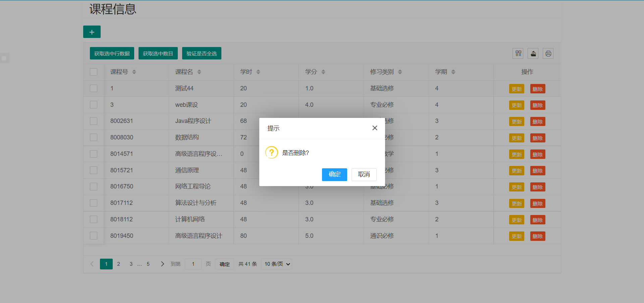The image size is (644, 303).
Task: Open the column filter grid icon
Action: pyautogui.click(x=518, y=53)
